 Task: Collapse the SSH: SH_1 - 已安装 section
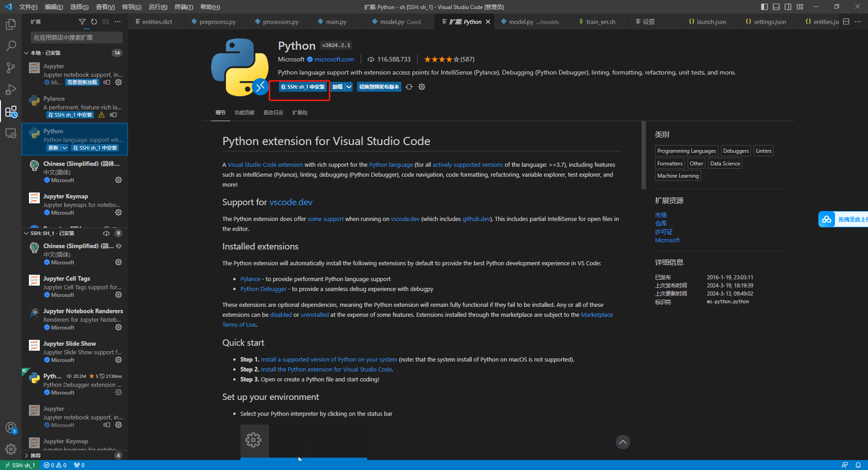[x=26, y=233]
